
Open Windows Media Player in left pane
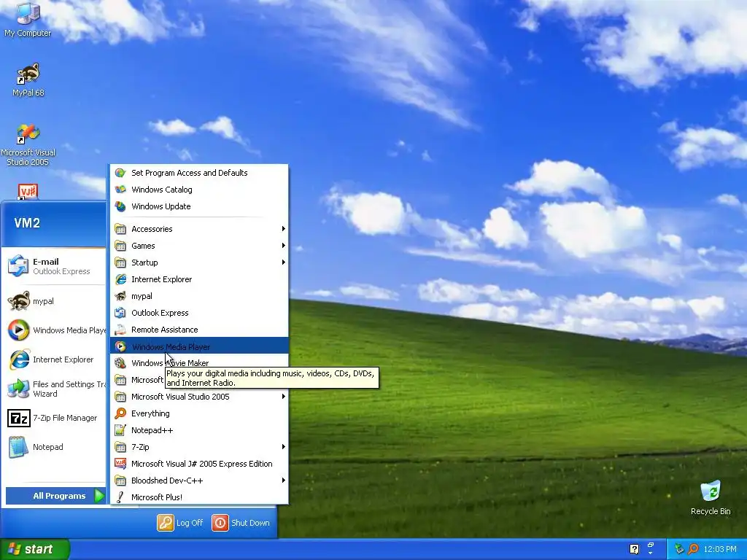[53, 330]
